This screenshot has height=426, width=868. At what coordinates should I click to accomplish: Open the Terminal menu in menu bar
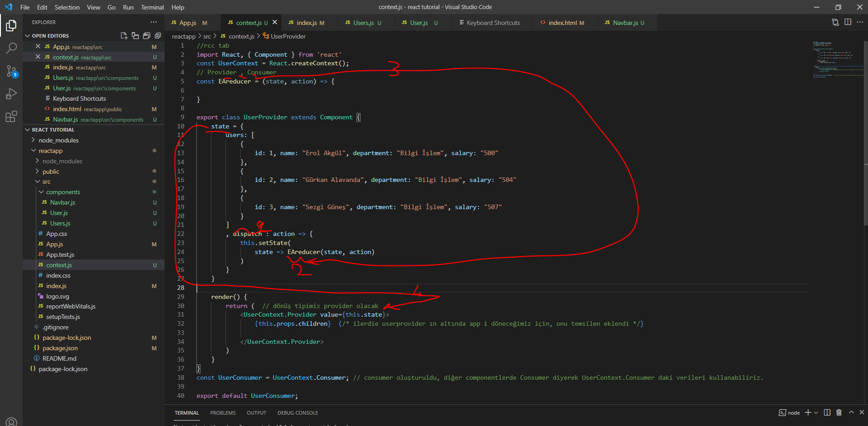click(152, 7)
